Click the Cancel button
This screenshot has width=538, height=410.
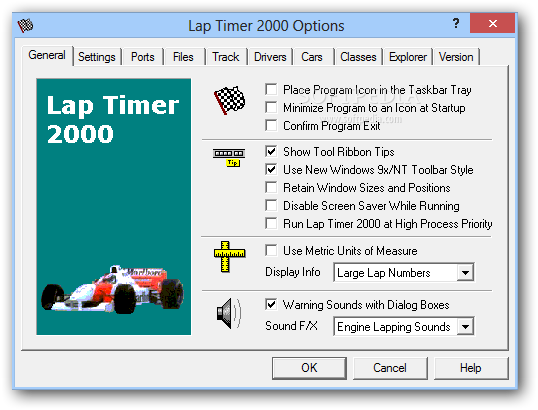coord(390,368)
